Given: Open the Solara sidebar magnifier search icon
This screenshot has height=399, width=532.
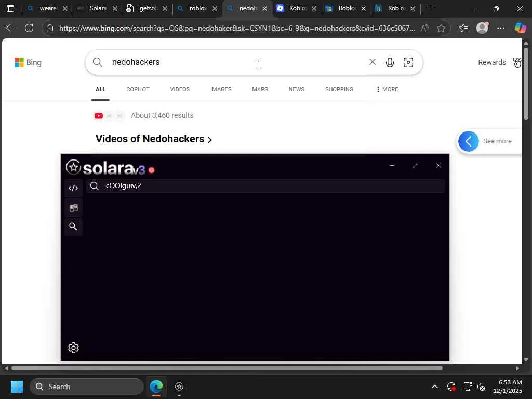Looking at the screenshot, I should [73, 227].
